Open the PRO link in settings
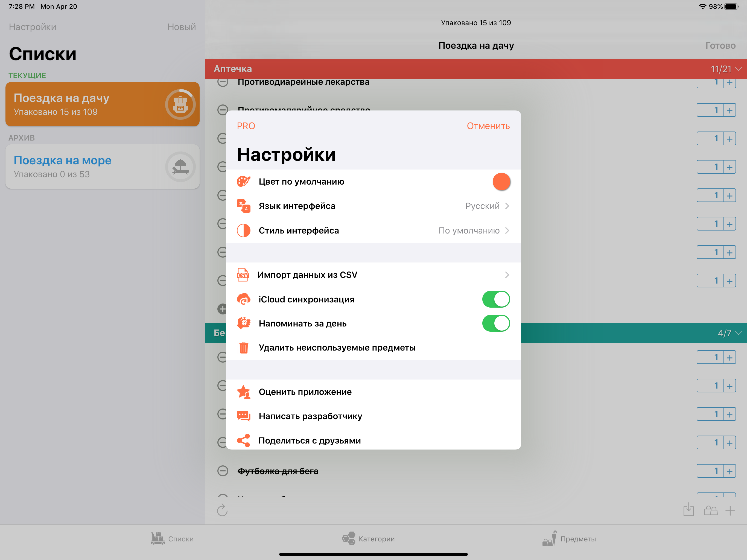Screen dimensions: 747x560 246,126
